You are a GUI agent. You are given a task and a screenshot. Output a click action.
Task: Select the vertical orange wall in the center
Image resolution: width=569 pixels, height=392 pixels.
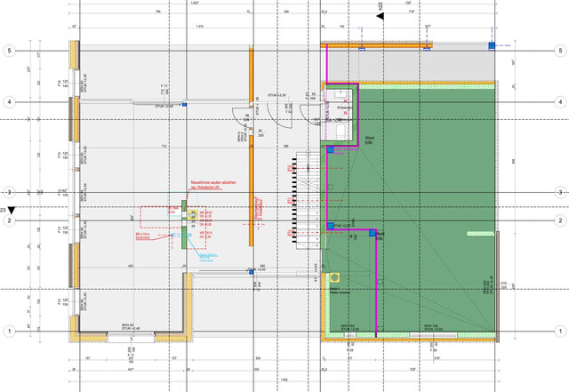click(252, 133)
